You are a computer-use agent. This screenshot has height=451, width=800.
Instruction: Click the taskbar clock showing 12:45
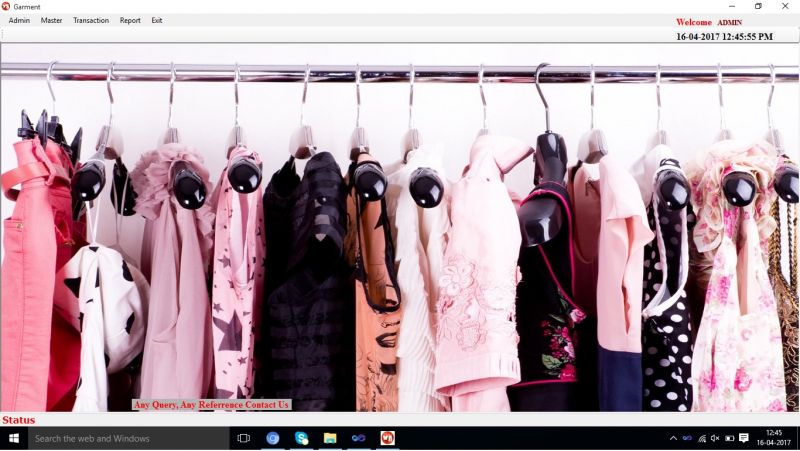pos(774,438)
